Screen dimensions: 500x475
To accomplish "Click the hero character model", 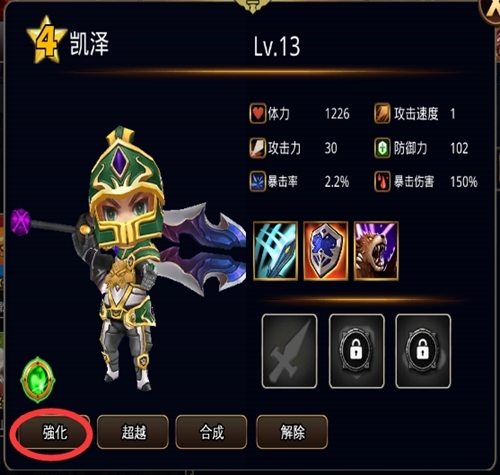I will (x=130, y=258).
